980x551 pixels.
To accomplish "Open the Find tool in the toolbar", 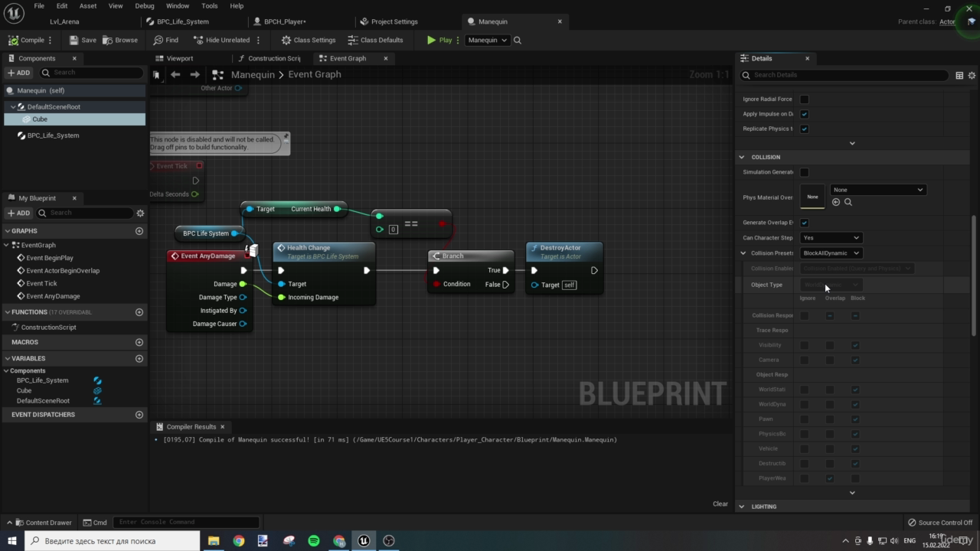I will (x=165, y=40).
